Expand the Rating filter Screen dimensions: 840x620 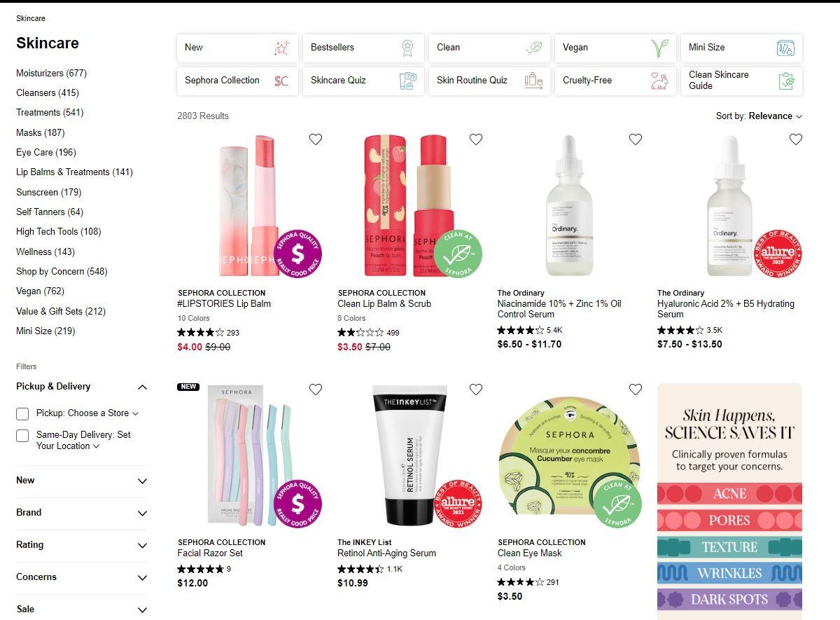82,545
